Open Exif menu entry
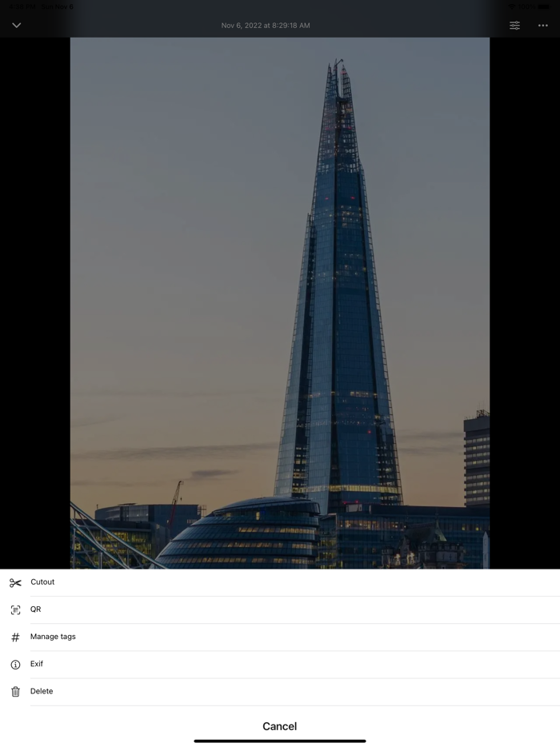This screenshot has height=747, width=560. (280, 664)
